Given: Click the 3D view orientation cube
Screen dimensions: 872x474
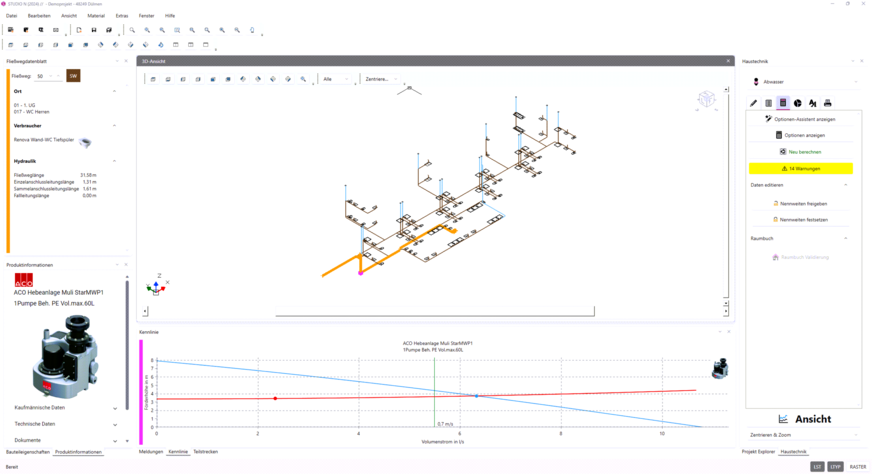Looking at the screenshot, I should click(x=706, y=98).
